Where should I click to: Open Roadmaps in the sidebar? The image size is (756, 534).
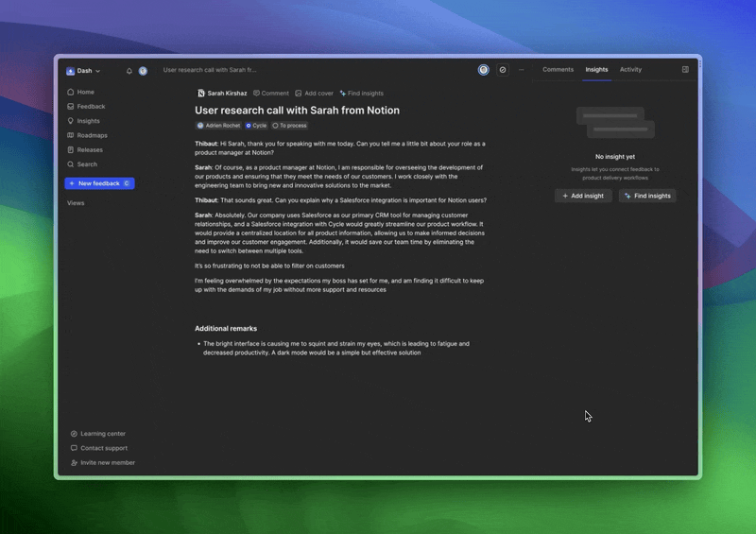[x=87, y=135]
